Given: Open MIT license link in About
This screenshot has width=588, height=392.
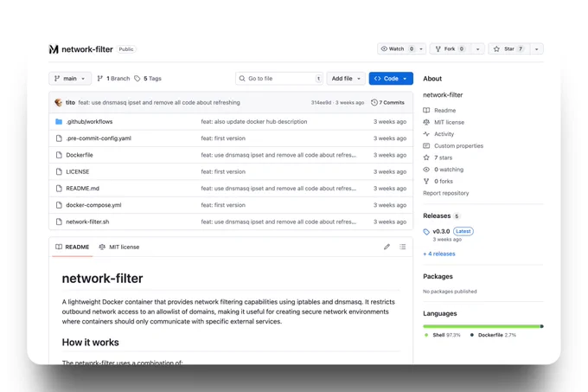Looking at the screenshot, I should (x=450, y=122).
